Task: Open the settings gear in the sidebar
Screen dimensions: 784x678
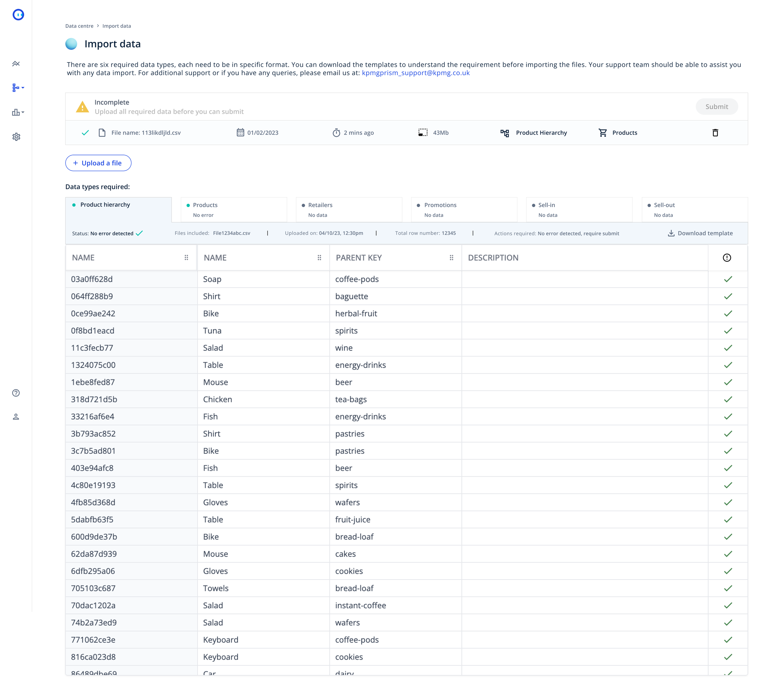Action: (16, 137)
